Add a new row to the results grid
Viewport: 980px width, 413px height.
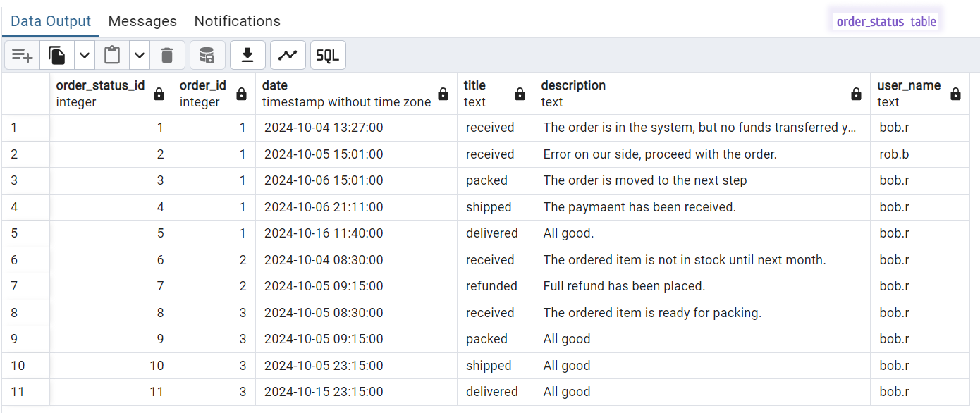click(x=22, y=54)
